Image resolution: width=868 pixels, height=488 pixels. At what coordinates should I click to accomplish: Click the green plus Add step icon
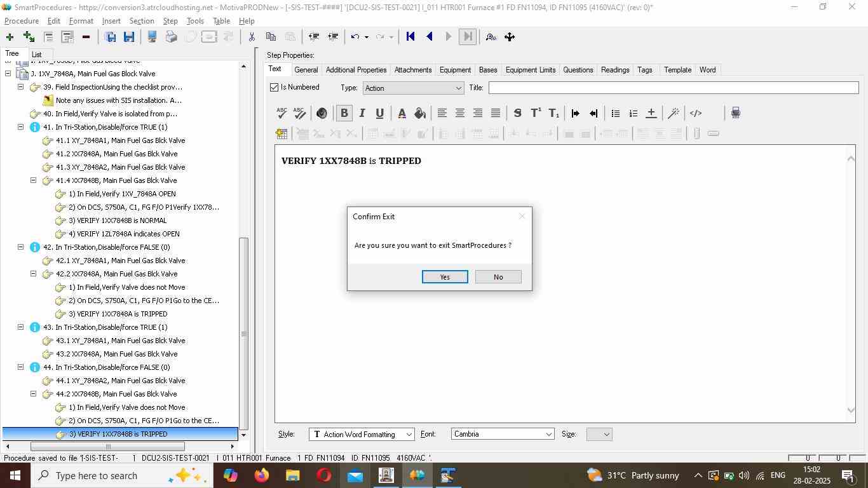tap(10, 37)
